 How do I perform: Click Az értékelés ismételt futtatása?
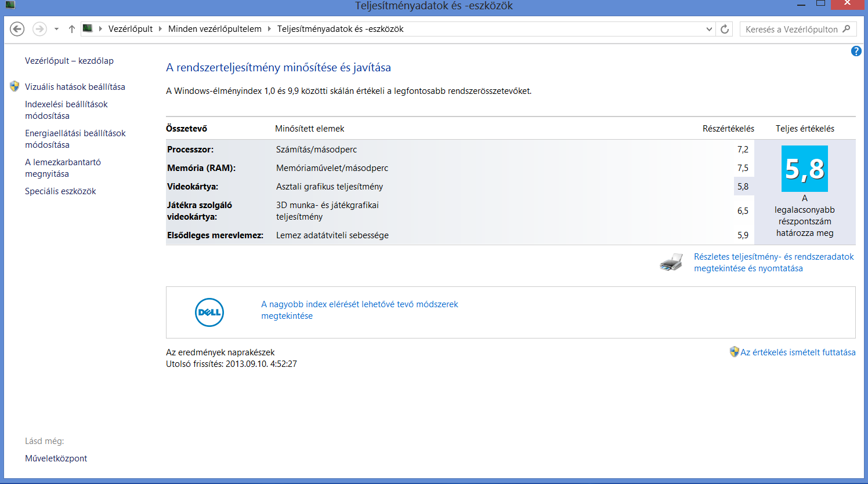(x=798, y=352)
